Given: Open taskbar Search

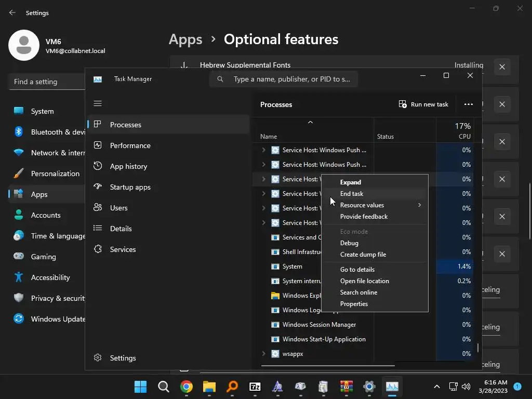Looking at the screenshot, I should 164,387.
